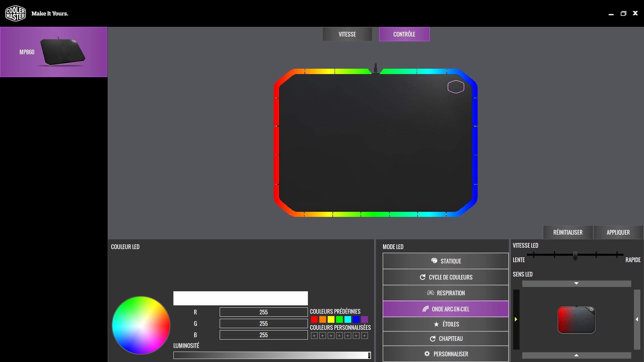Open the Contrôle tab
Image resolution: width=644 pixels, height=362 pixels.
pyautogui.click(x=404, y=34)
